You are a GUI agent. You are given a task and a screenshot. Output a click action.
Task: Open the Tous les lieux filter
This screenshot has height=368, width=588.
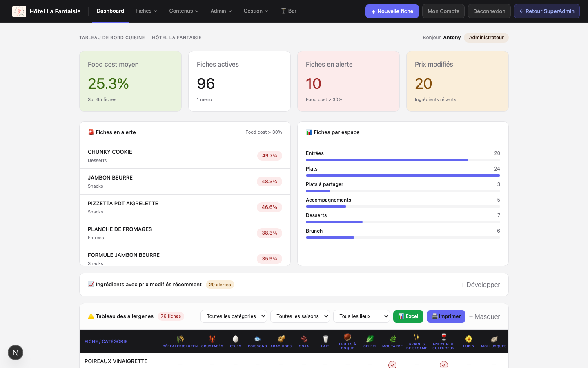pos(361,316)
